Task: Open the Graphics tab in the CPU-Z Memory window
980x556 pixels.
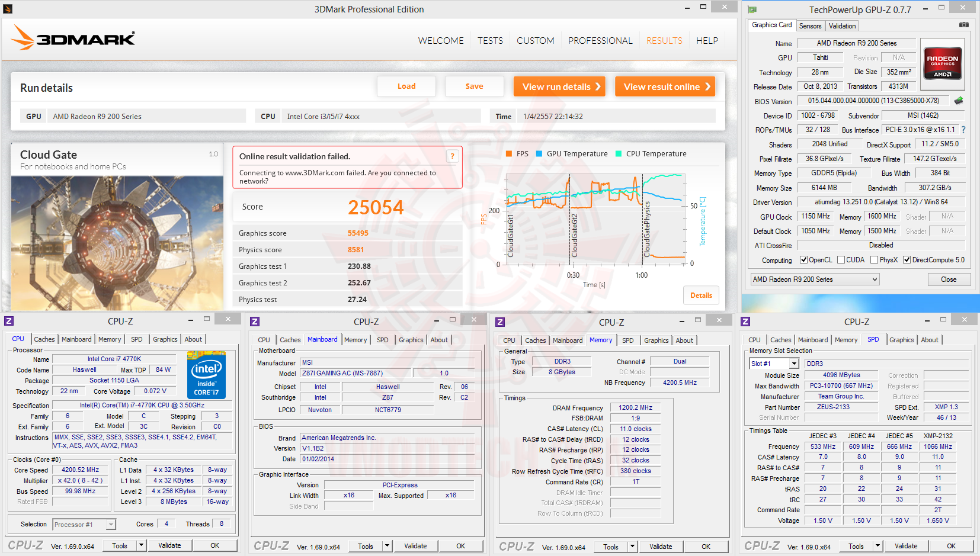Action: [656, 340]
